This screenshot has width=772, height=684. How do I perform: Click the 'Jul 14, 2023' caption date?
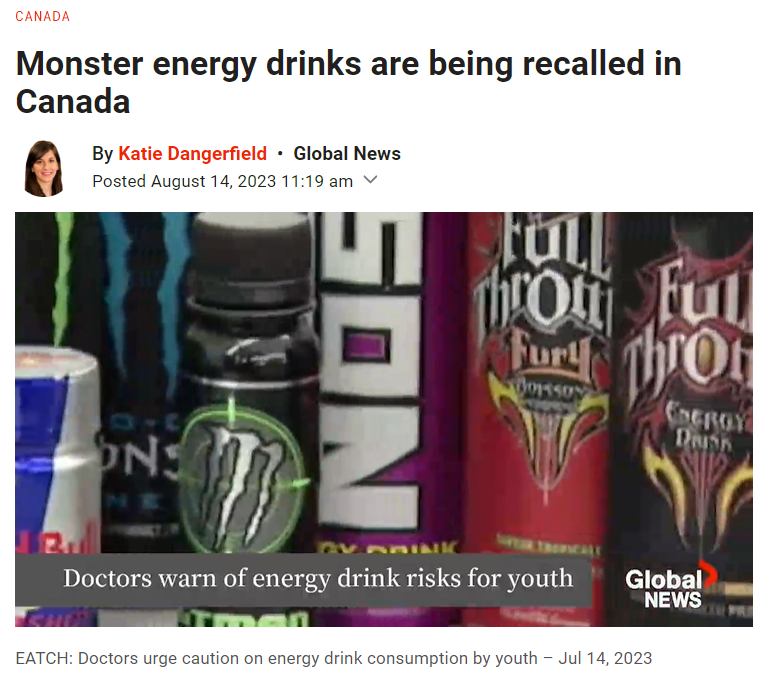605,658
